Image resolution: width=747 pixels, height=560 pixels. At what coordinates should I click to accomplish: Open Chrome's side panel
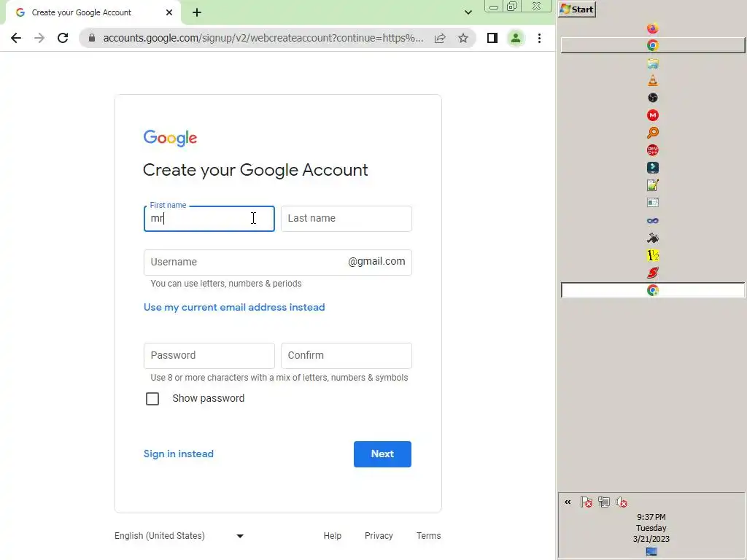492,38
